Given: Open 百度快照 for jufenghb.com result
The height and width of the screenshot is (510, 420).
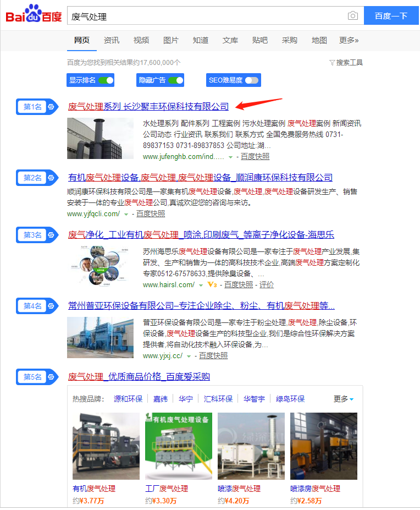Looking at the screenshot, I should click(x=255, y=156).
